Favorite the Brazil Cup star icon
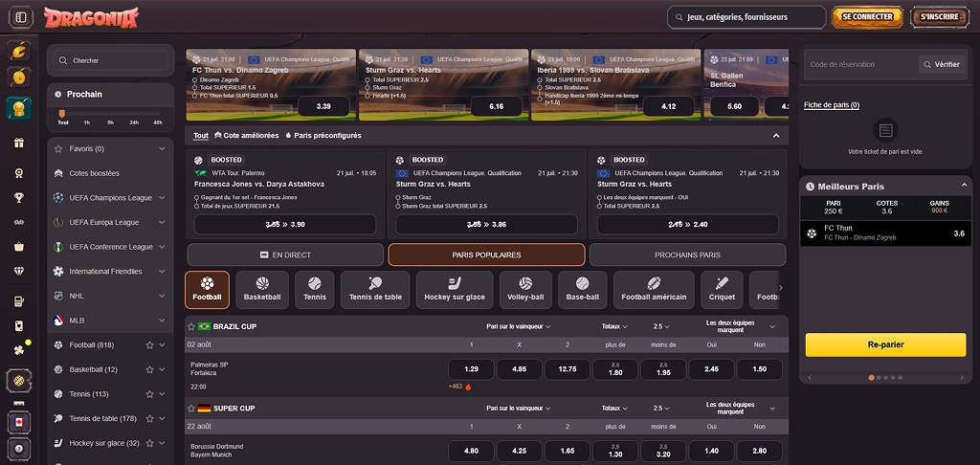Image resolution: width=980 pixels, height=465 pixels. (x=191, y=326)
